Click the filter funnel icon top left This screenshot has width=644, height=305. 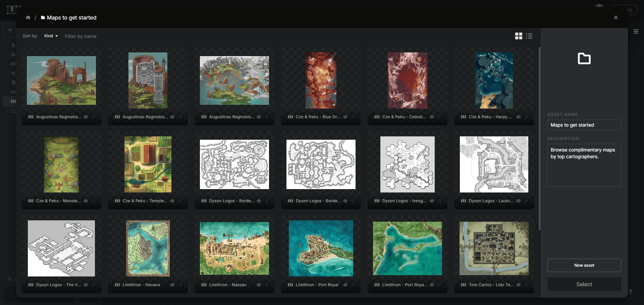click(x=10, y=31)
